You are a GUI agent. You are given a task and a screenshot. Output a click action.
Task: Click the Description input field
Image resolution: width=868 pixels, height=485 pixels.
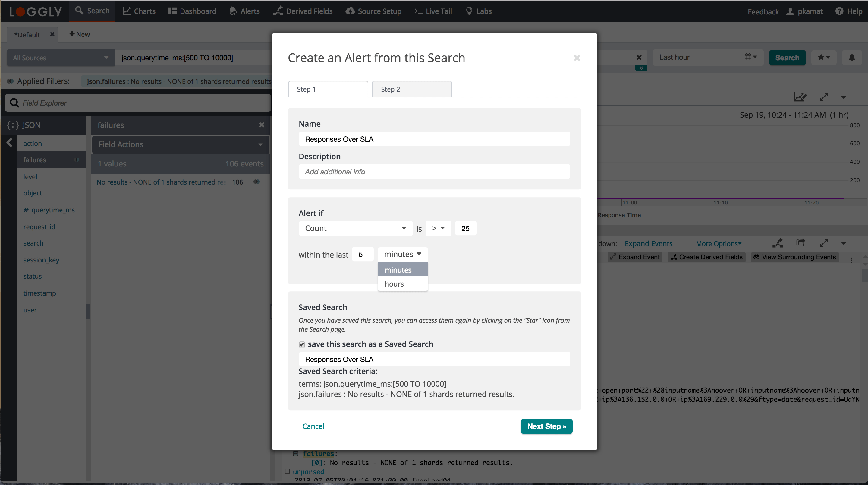434,172
